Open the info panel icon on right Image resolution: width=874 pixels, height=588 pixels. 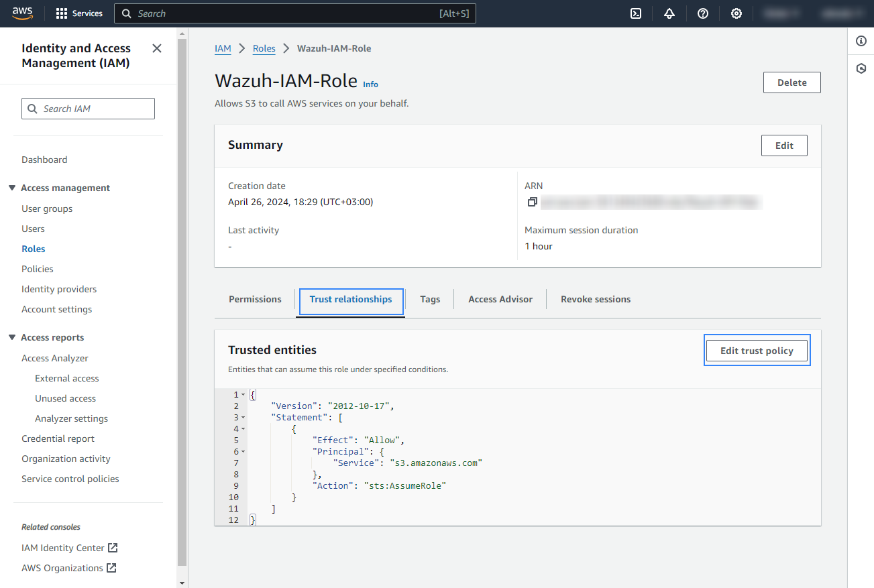(x=861, y=42)
